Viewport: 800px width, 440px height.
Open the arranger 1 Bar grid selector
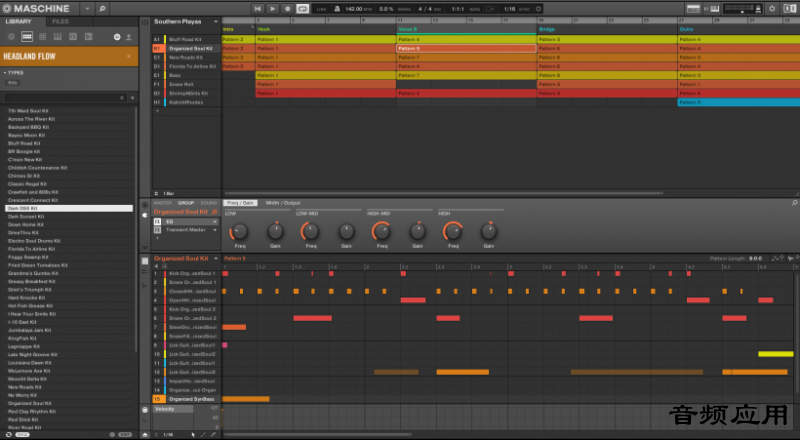tap(168, 193)
